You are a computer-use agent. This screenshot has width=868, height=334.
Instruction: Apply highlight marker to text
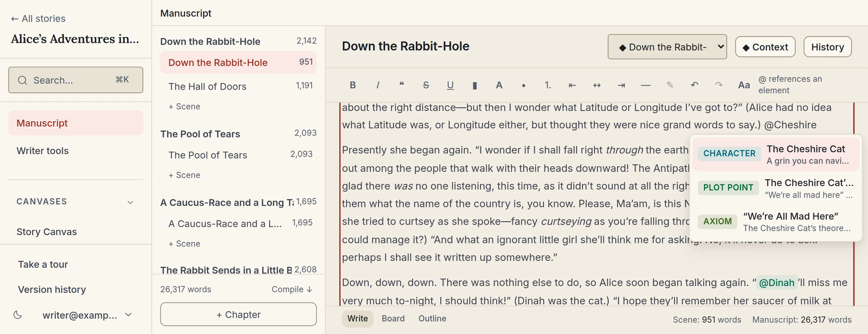474,85
